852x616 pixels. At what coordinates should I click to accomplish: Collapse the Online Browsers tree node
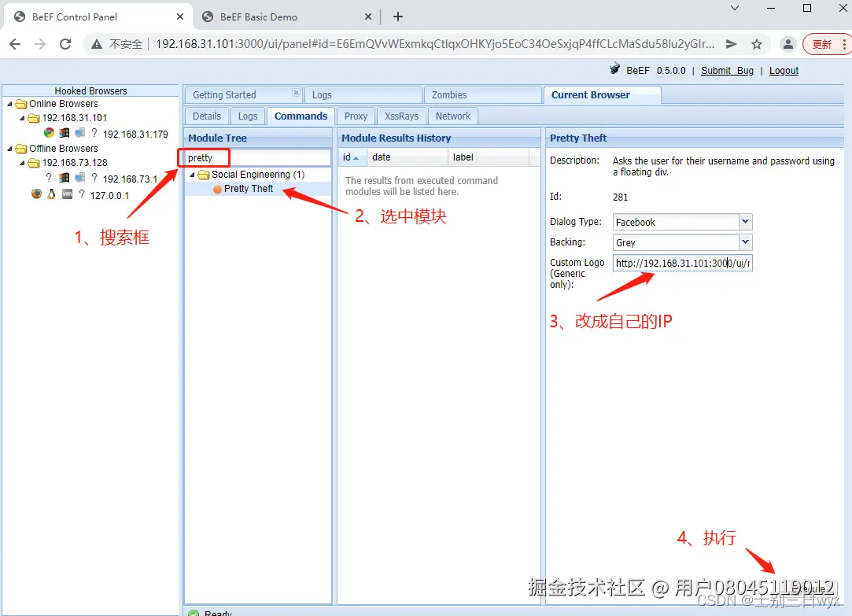coord(9,104)
